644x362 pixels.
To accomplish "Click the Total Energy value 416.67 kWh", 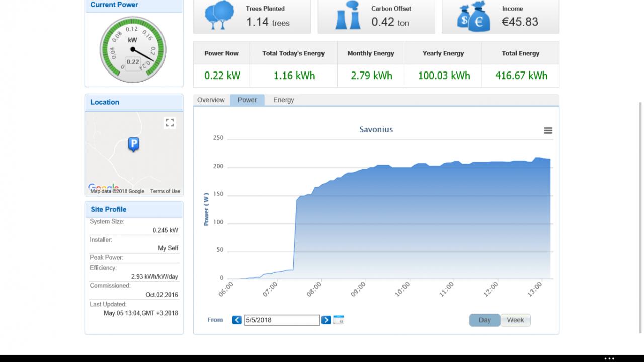I will [x=521, y=76].
